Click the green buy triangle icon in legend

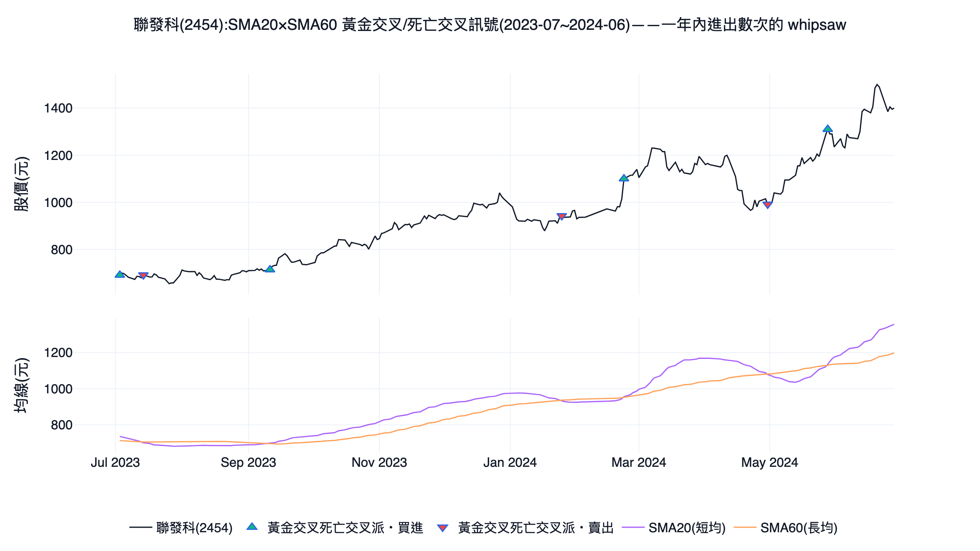pyautogui.click(x=252, y=527)
